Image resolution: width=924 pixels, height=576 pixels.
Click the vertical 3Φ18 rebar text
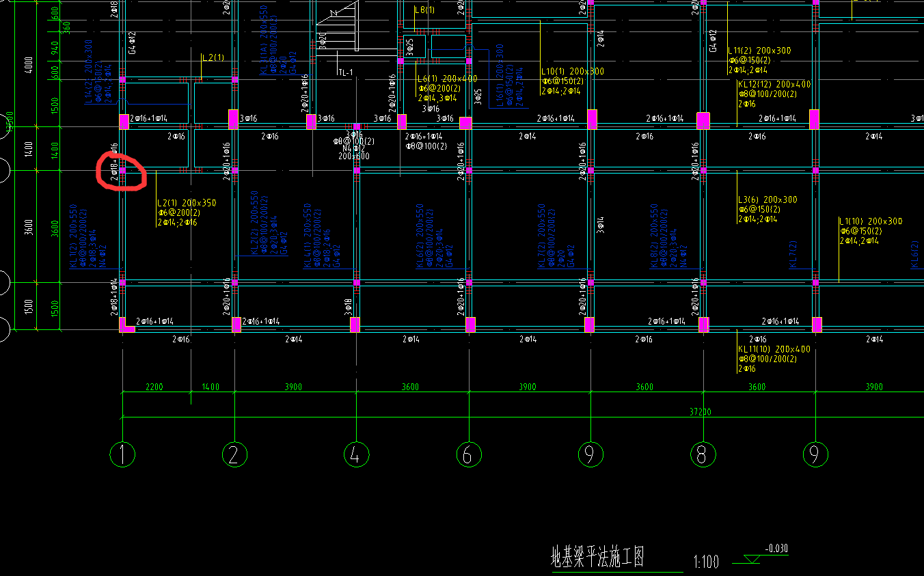click(348, 305)
